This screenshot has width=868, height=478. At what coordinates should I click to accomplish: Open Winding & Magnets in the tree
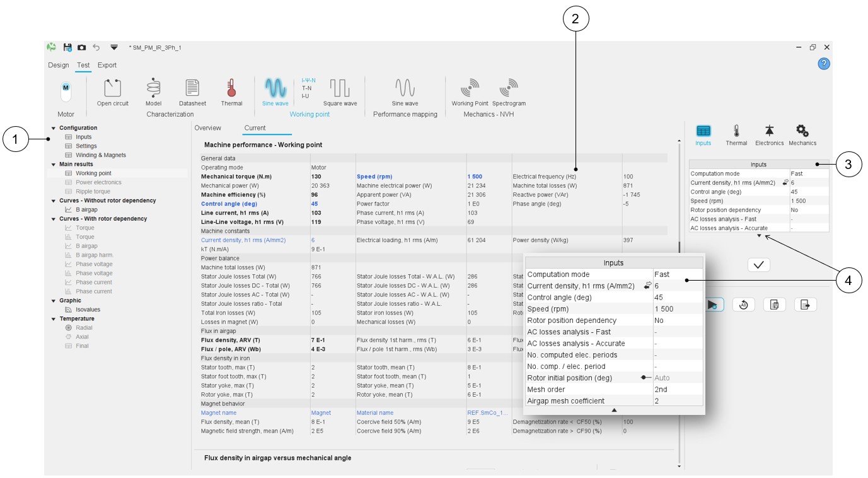(100, 155)
